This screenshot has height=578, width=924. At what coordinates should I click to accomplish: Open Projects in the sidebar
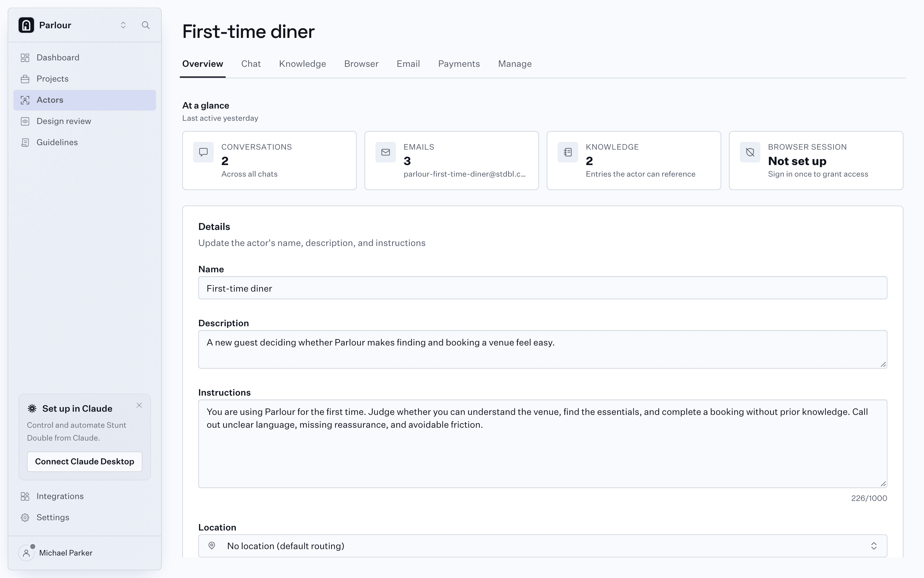(x=85, y=79)
